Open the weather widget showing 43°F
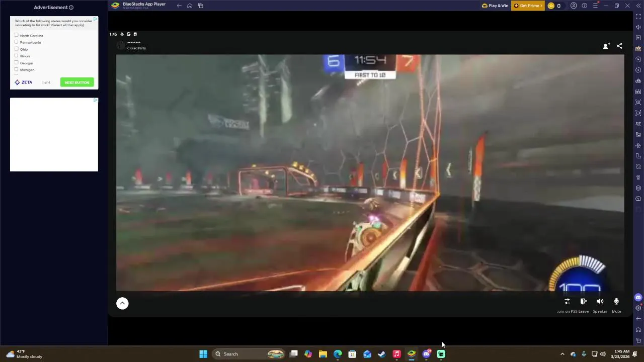This screenshot has width=644, height=362. pyautogui.click(x=24, y=354)
